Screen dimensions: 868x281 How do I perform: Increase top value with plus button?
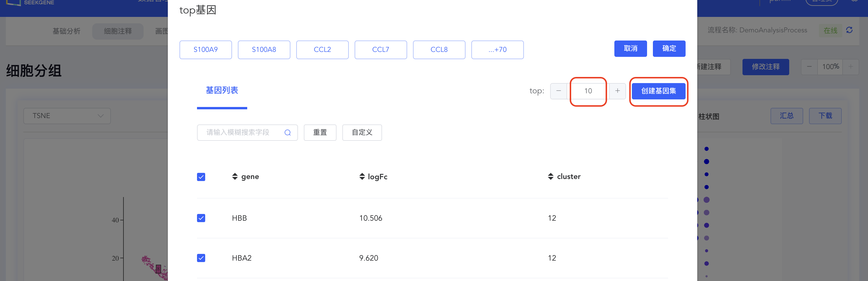(x=617, y=91)
